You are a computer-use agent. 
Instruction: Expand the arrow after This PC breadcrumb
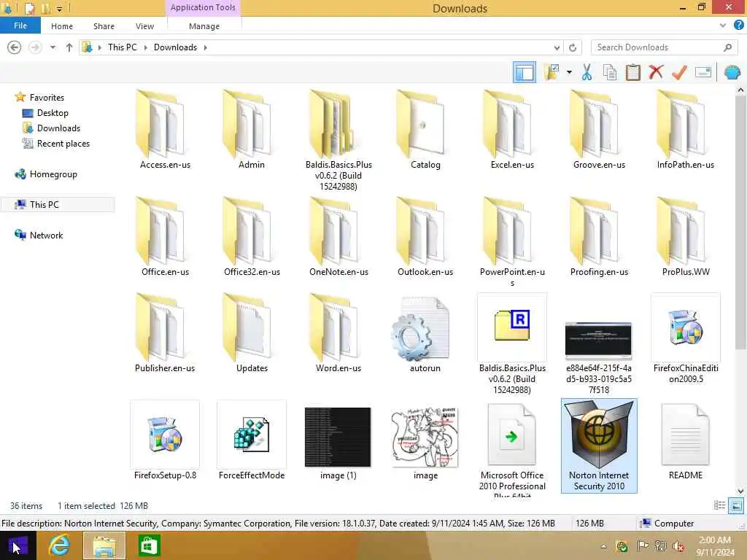coord(145,47)
